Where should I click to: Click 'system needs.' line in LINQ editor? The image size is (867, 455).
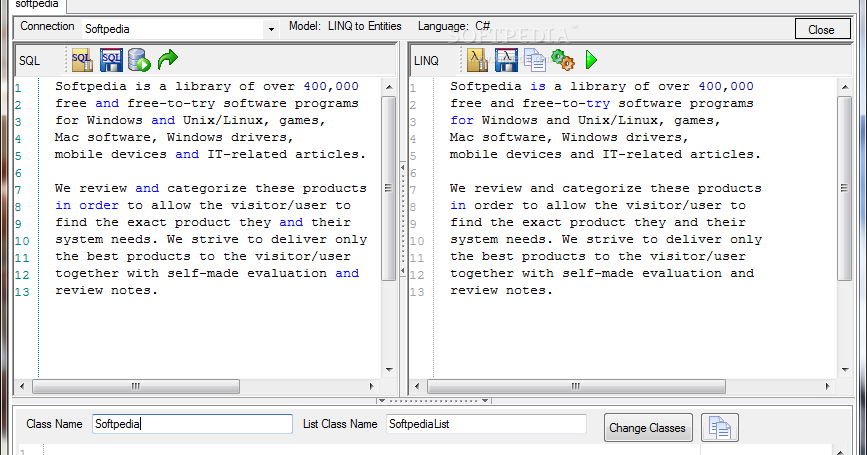point(606,239)
